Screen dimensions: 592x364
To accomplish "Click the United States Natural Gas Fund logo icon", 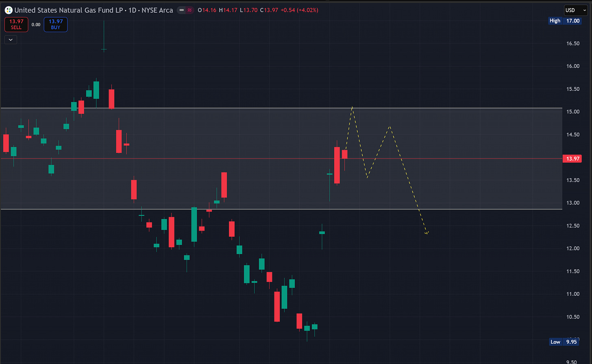I will (x=9, y=10).
